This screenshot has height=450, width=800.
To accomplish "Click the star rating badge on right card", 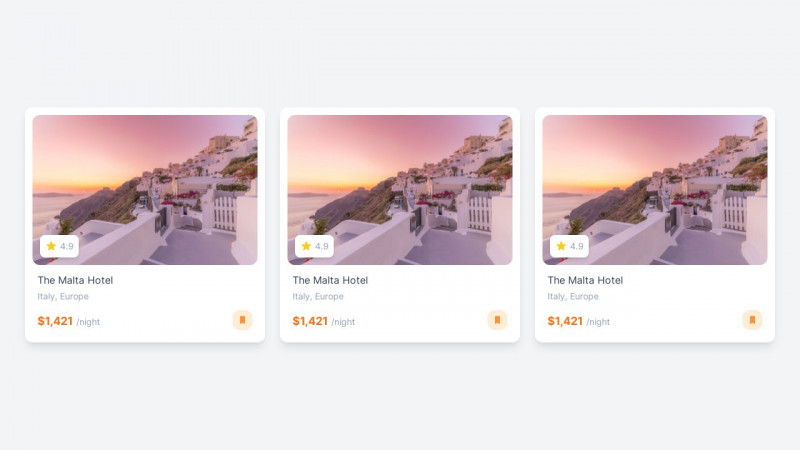I will click(x=569, y=246).
